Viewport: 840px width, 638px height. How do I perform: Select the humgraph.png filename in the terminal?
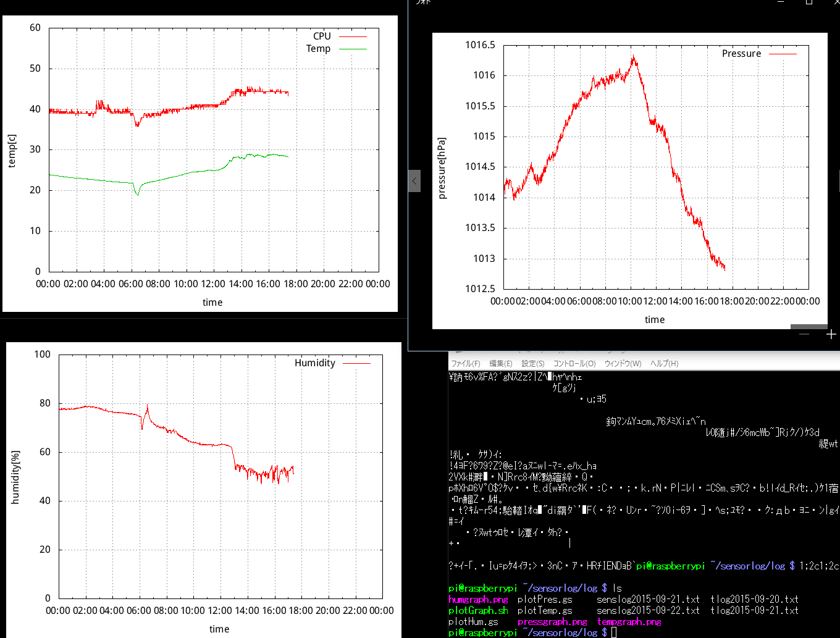(x=477, y=599)
